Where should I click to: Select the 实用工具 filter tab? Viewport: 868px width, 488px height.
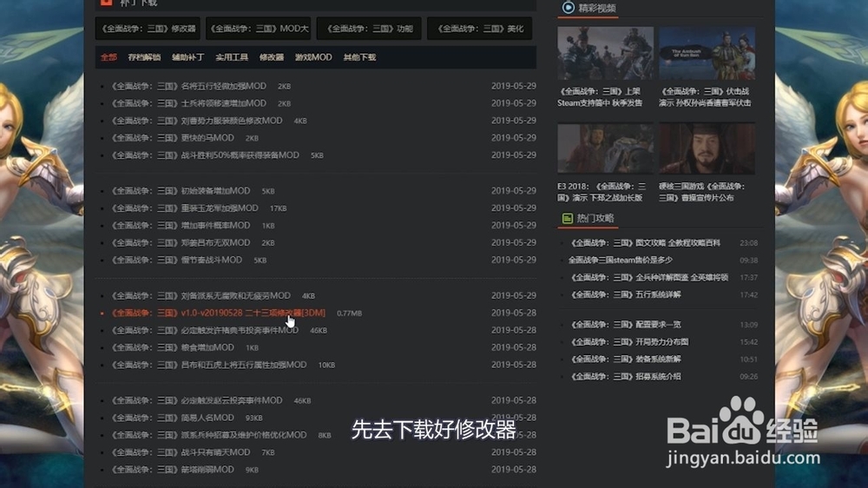click(x=232, y=57)
